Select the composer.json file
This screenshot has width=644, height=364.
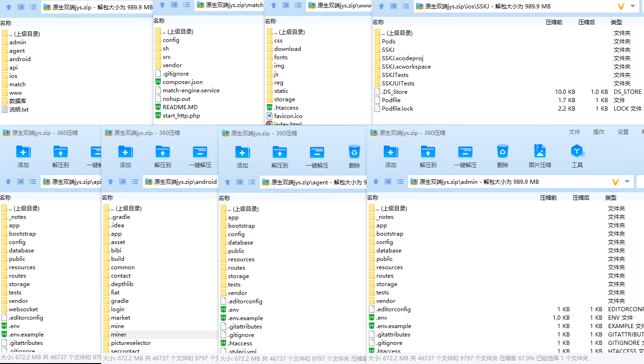click(182, 82)
